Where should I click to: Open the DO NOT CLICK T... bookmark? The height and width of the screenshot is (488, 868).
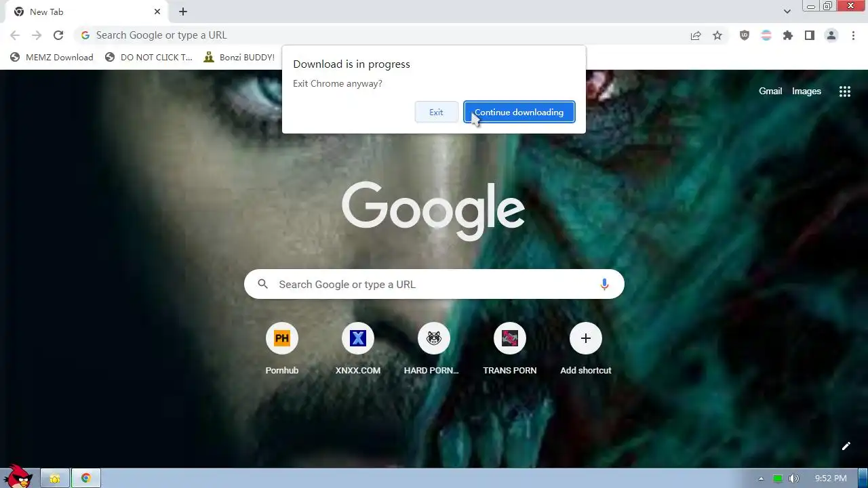pos(149,58)
